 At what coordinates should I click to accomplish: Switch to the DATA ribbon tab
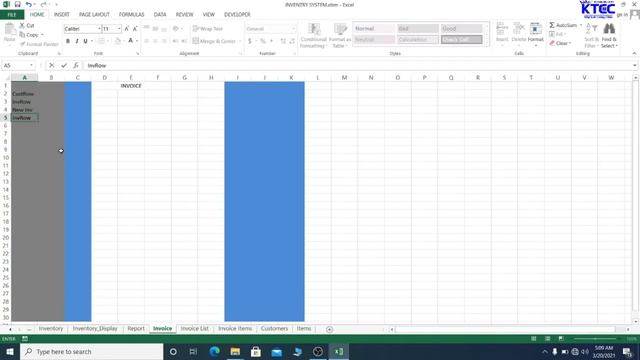(x=160, y=15)
